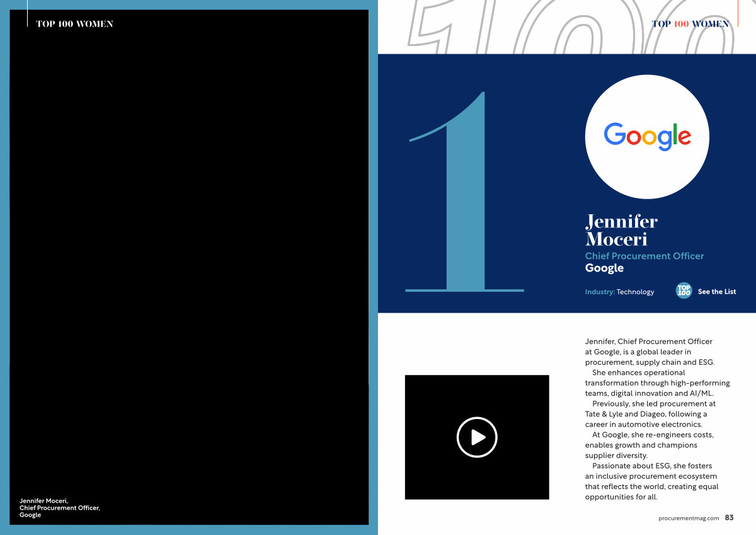Click the Google logo circle
The image size is (756, 535).
click(647, 137)
